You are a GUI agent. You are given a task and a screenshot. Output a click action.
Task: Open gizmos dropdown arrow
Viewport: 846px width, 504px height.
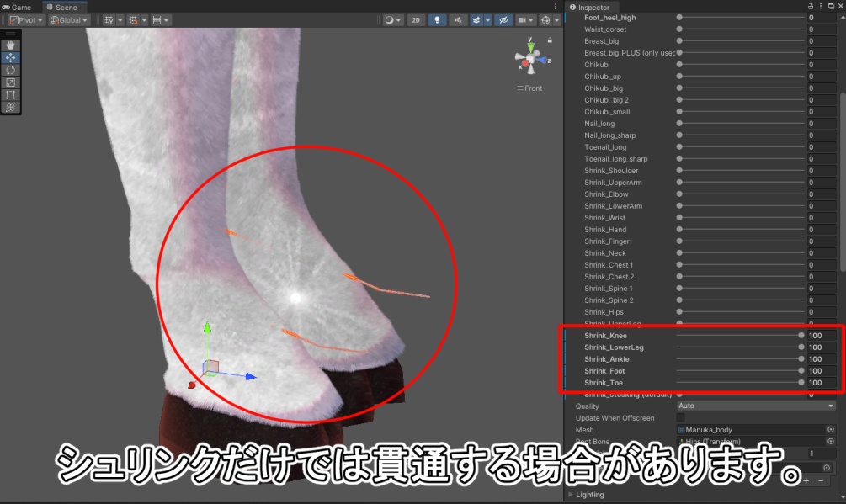[x=556, y=20]
